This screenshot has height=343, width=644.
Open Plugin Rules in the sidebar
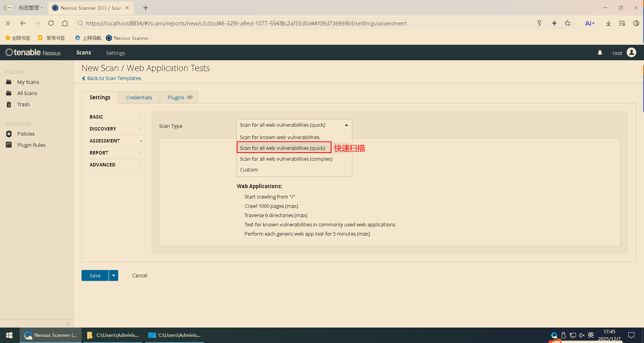[31, 145]
